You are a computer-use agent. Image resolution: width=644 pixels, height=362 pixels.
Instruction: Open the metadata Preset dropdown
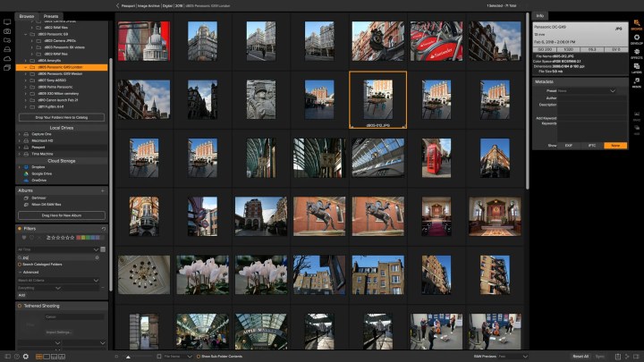tap(587, 90)
